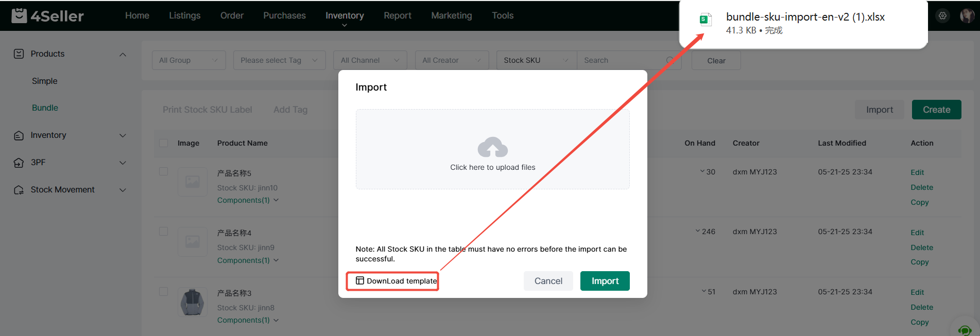Screen dimensions: 980x336
Task: Click the gray Import button above table
Action: tap(880, 110)
